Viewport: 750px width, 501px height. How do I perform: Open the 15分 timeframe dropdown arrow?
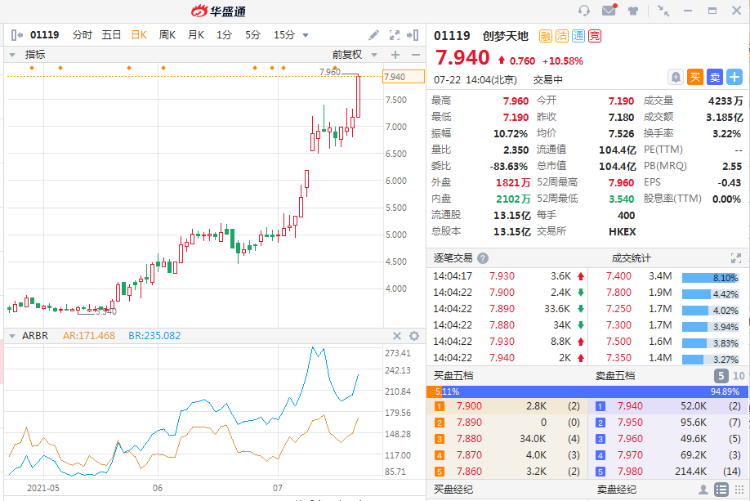click(305, 35)
